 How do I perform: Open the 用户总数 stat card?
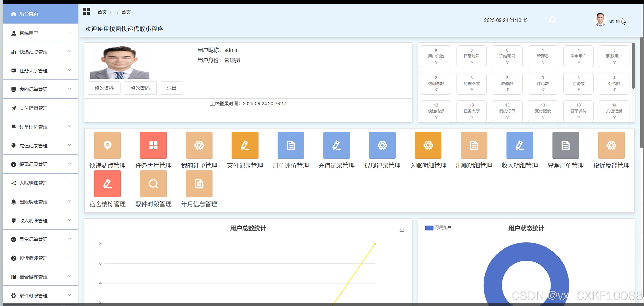click(436, 56)
